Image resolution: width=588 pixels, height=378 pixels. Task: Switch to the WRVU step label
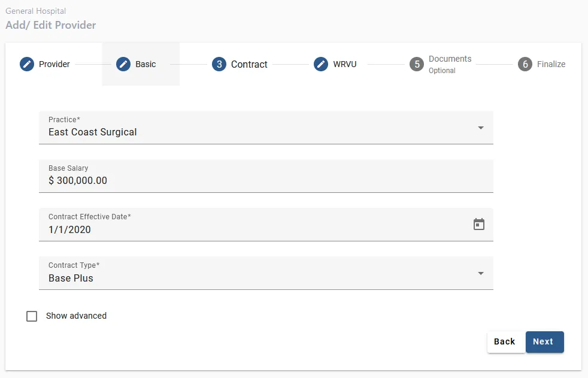pos(345,64)
